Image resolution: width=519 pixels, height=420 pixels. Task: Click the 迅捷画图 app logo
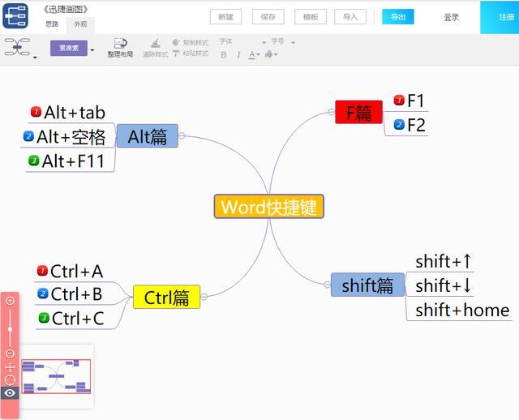point(15,15)
